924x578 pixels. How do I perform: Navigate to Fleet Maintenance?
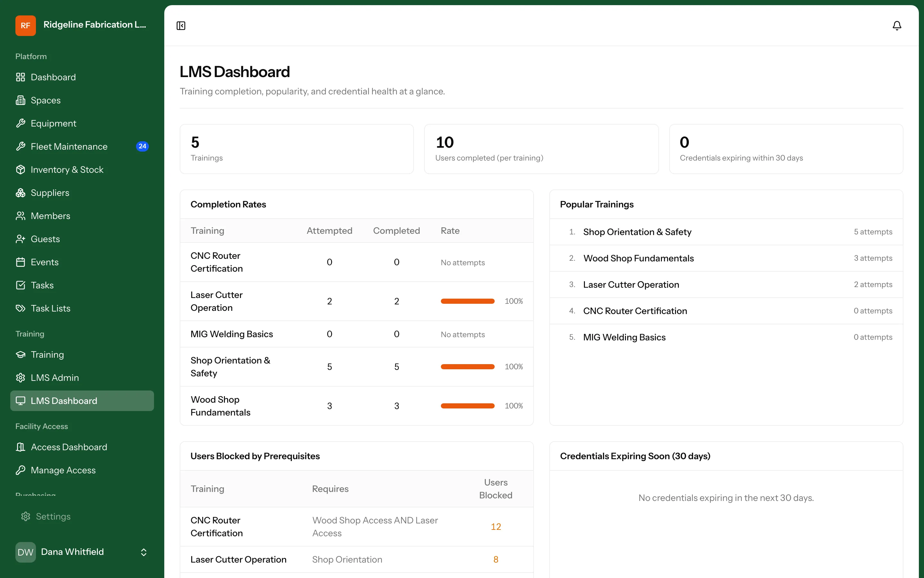(x=82, y=146)
